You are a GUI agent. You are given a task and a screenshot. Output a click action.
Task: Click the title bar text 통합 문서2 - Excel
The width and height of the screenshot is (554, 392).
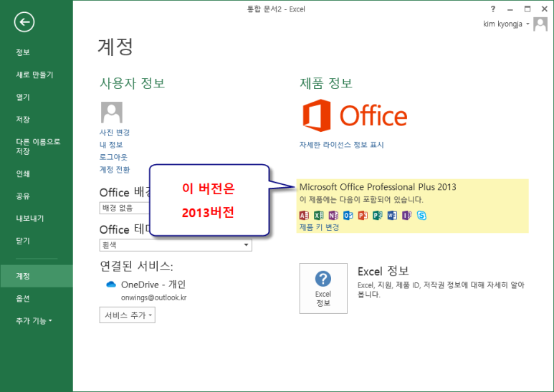point(276,9)
